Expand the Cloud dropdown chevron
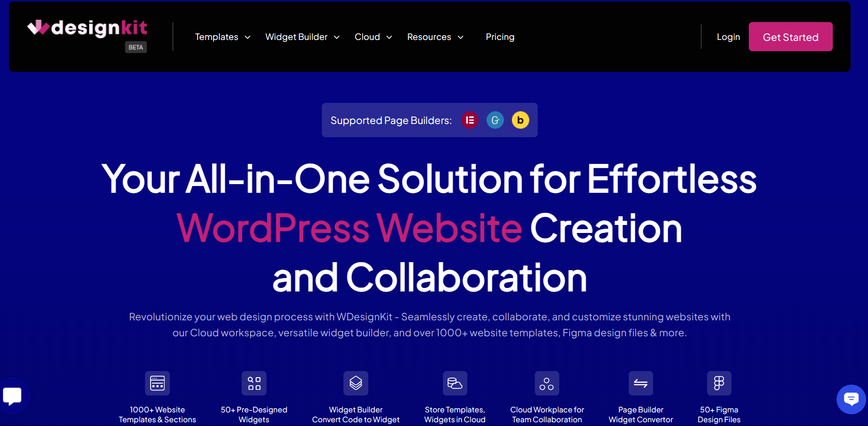 click(x=389, y=38)
